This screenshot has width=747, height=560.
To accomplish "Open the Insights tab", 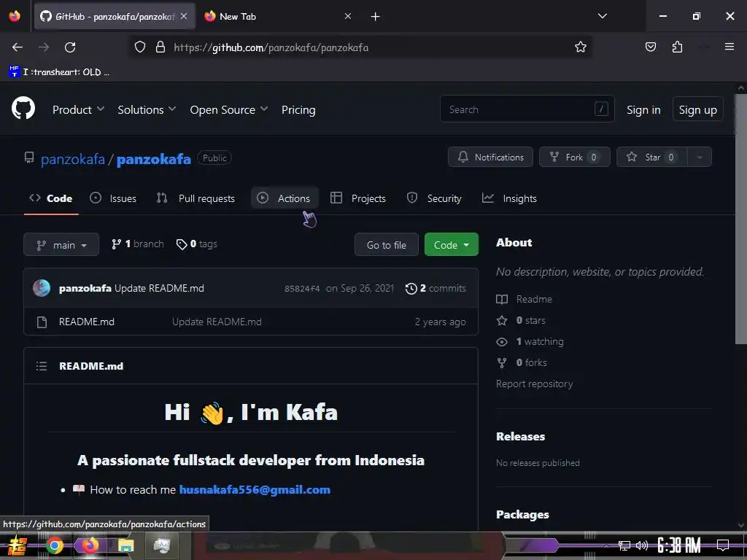I will point(509,198).
